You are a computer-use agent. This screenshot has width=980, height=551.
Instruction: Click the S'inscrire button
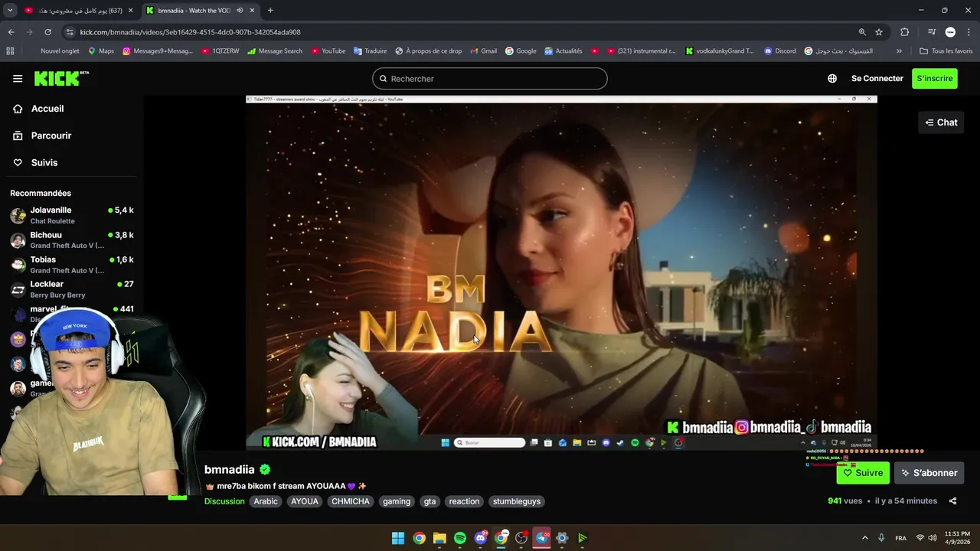click(x=935, y=78)
